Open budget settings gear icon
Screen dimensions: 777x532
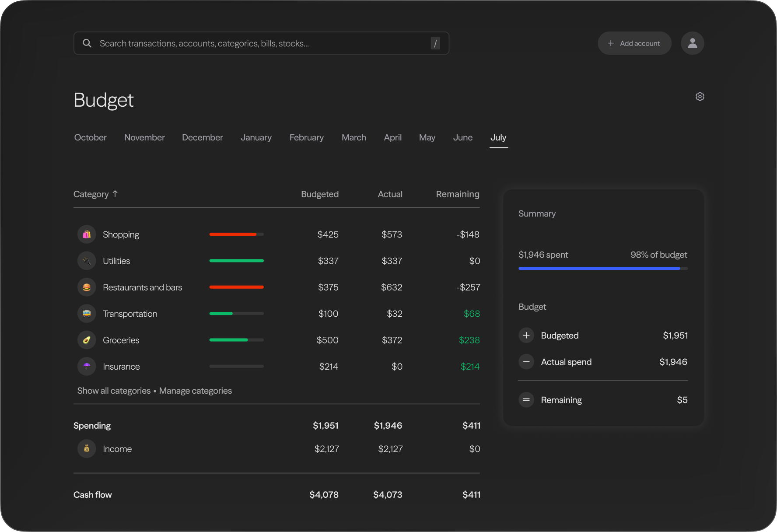700,97
